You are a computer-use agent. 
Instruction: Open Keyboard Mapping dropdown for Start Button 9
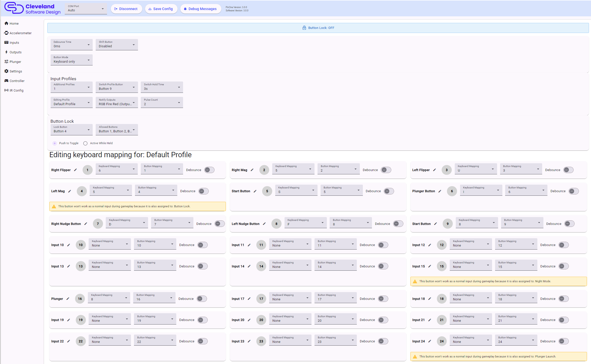(x=477, y=222)
